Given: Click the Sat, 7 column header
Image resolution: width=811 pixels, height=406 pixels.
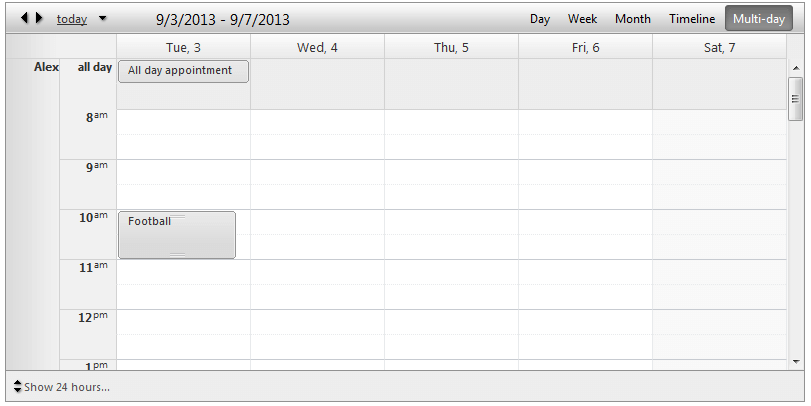Looking at the screenshot, I should pyautogui.click(x=719, y=47).
